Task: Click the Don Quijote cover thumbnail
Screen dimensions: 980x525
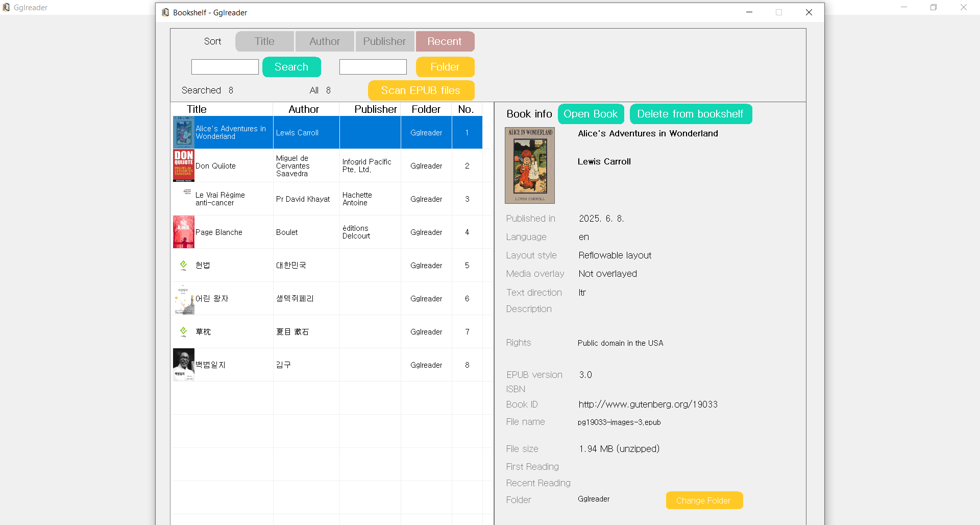Action: [x=183, y=165]
